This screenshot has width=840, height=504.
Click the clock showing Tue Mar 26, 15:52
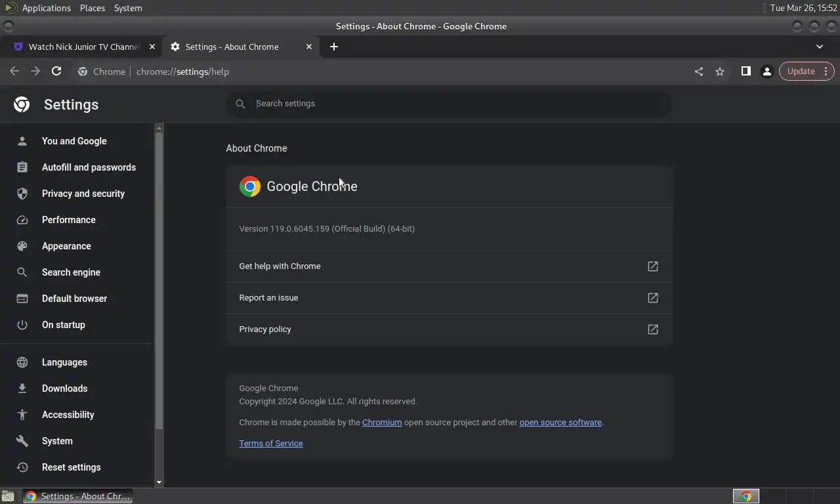tap(804, 8)
